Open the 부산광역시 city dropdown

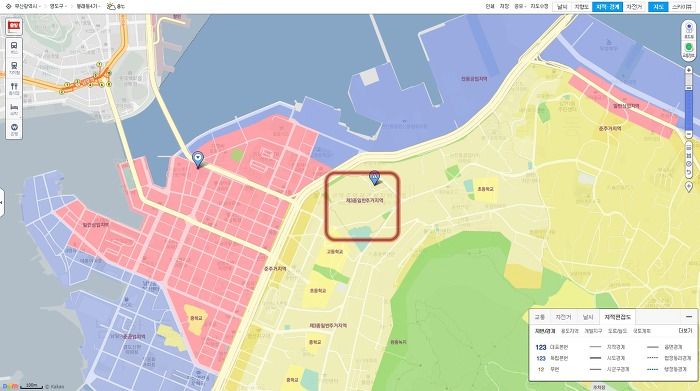27,6
